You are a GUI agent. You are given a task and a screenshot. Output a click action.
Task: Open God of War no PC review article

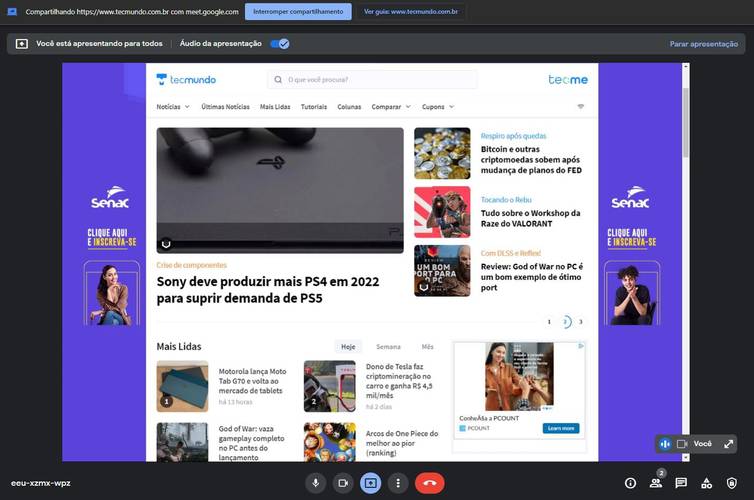coord(531,277)
